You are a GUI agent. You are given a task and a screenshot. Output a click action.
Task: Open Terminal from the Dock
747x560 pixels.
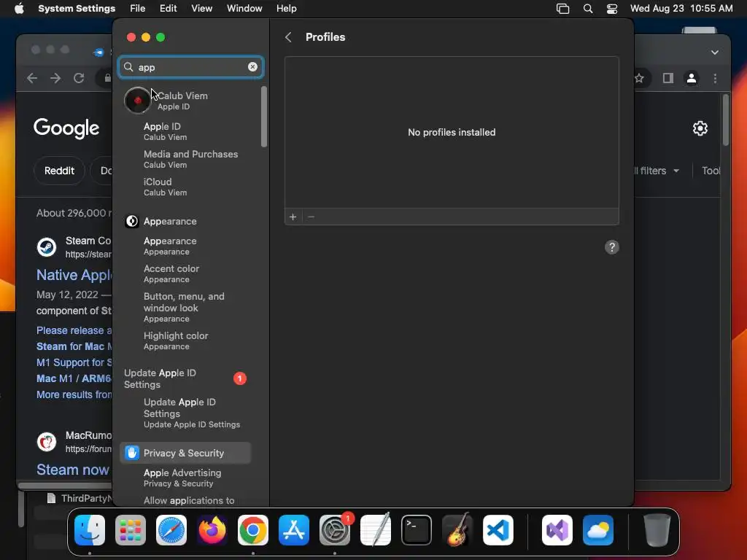417,530
